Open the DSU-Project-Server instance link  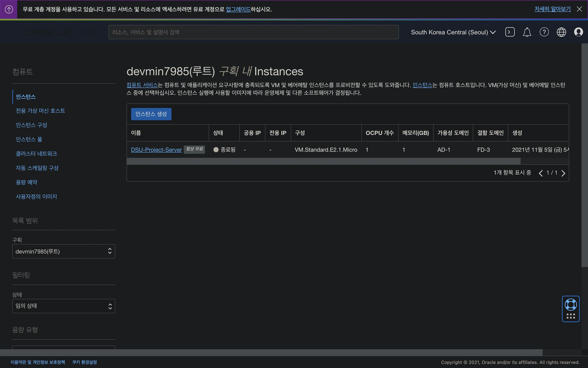point(156,150)
